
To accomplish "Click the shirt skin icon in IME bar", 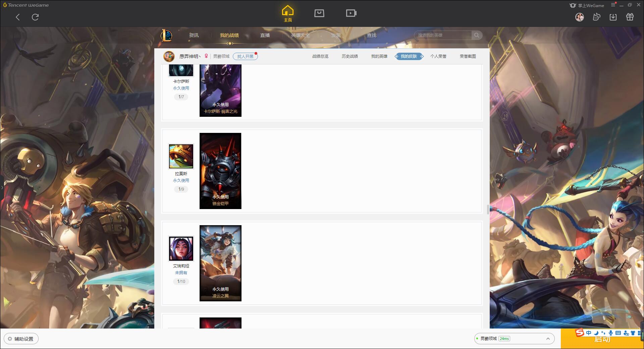I will click(633, 333).
